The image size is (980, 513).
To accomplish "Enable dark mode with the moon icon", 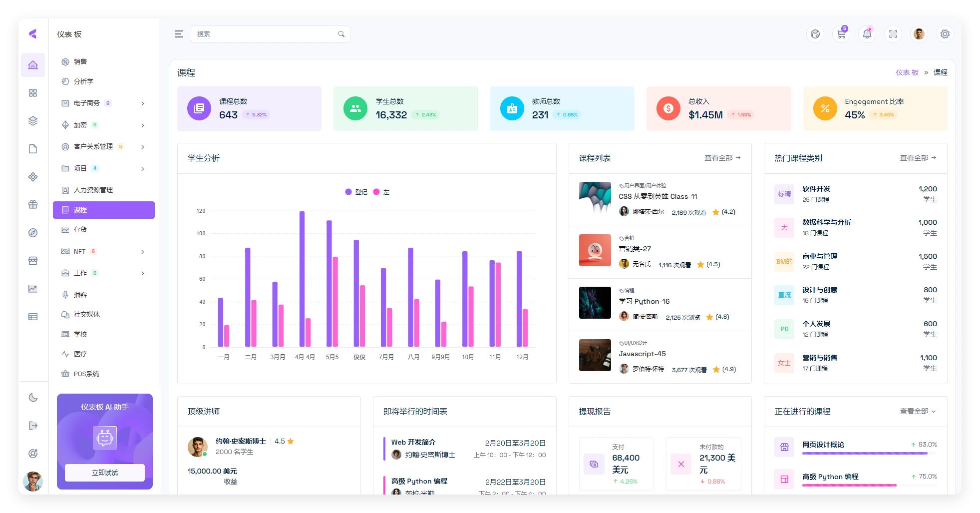I will pos(33,397).
